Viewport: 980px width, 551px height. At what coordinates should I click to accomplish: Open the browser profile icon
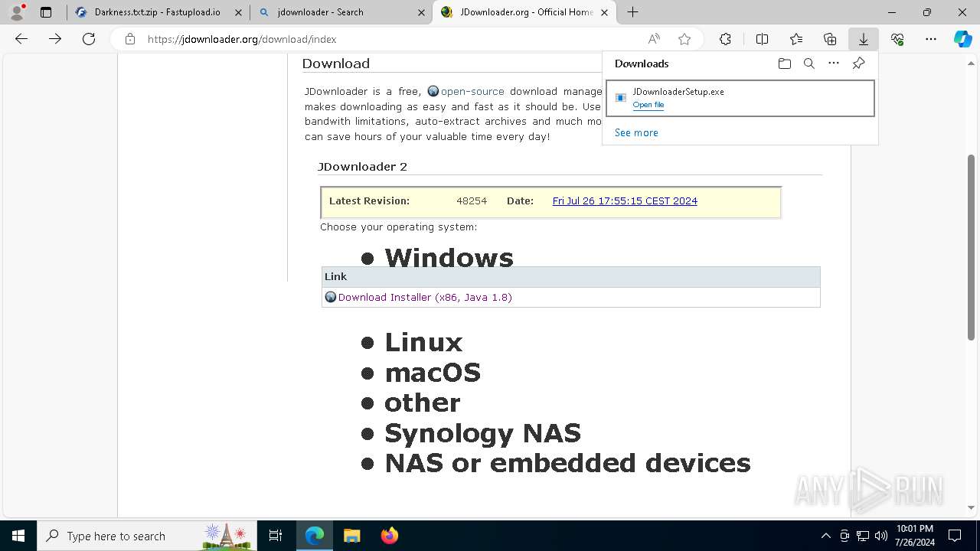(x=17, y=12)
